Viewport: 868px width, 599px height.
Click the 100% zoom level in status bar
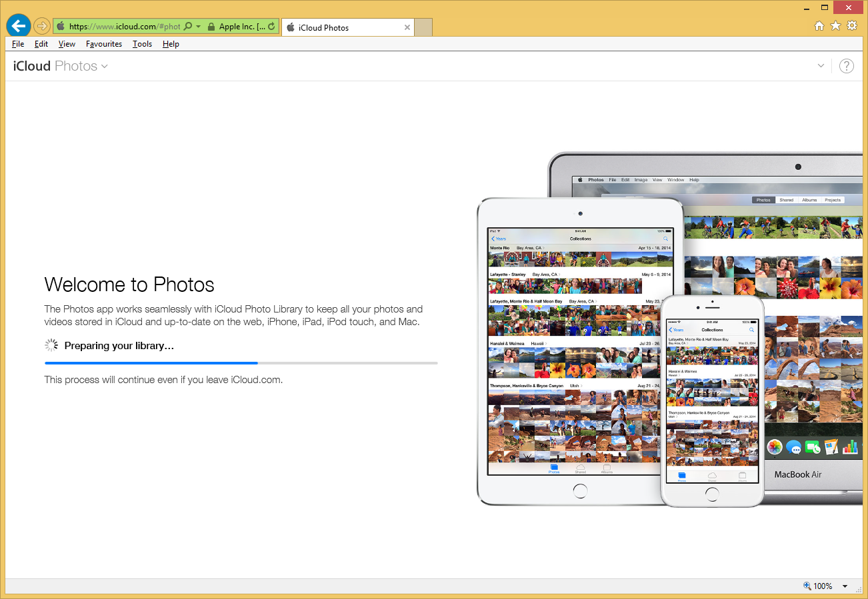(823, 586)
